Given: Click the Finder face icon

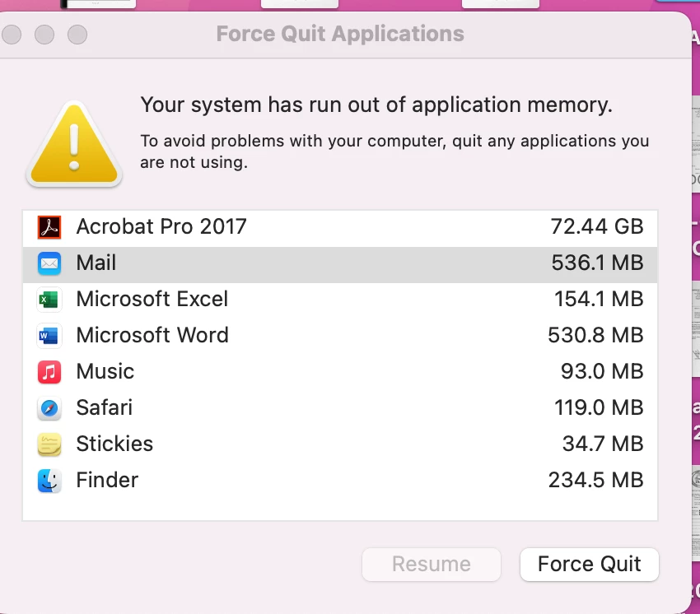Looking at the screenshot, I should click(x=49, y=481).
